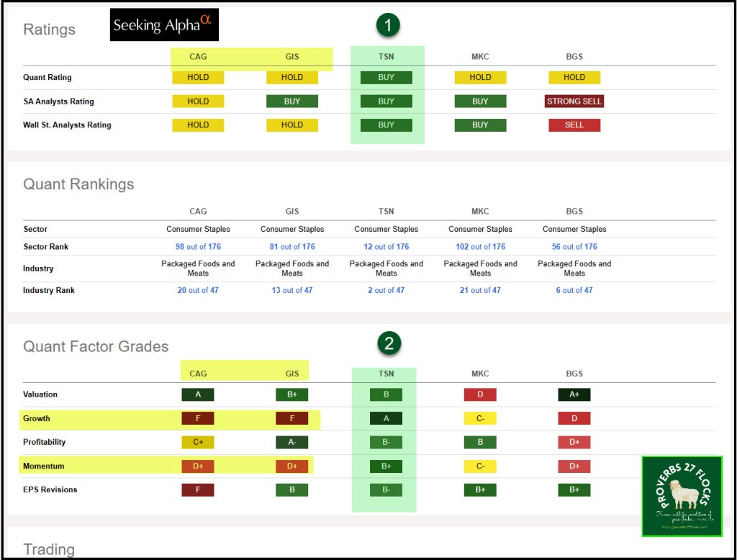
Task: Click CAG EPS Revisions grade F badge
Action: (198, 489)
